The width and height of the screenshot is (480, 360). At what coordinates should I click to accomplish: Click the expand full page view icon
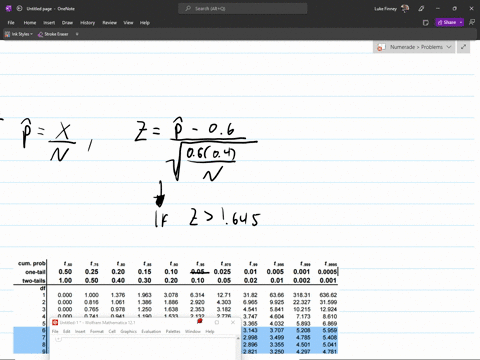[463, 47]
